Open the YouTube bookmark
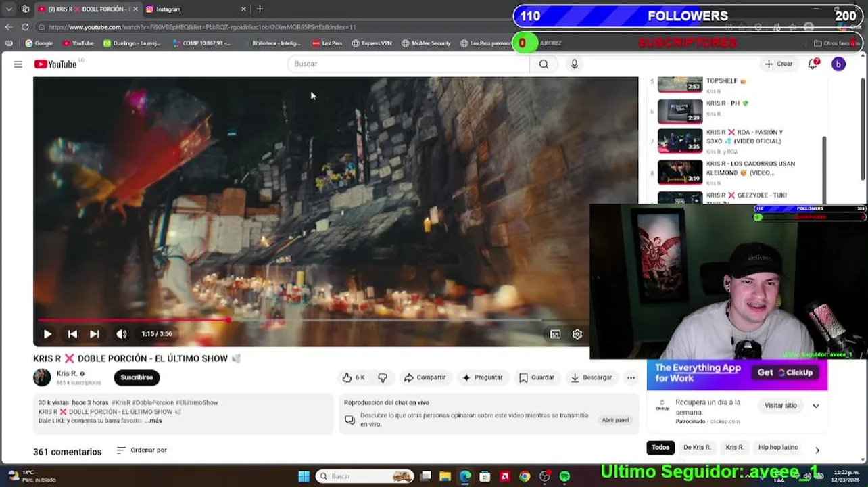 [78, 43]
